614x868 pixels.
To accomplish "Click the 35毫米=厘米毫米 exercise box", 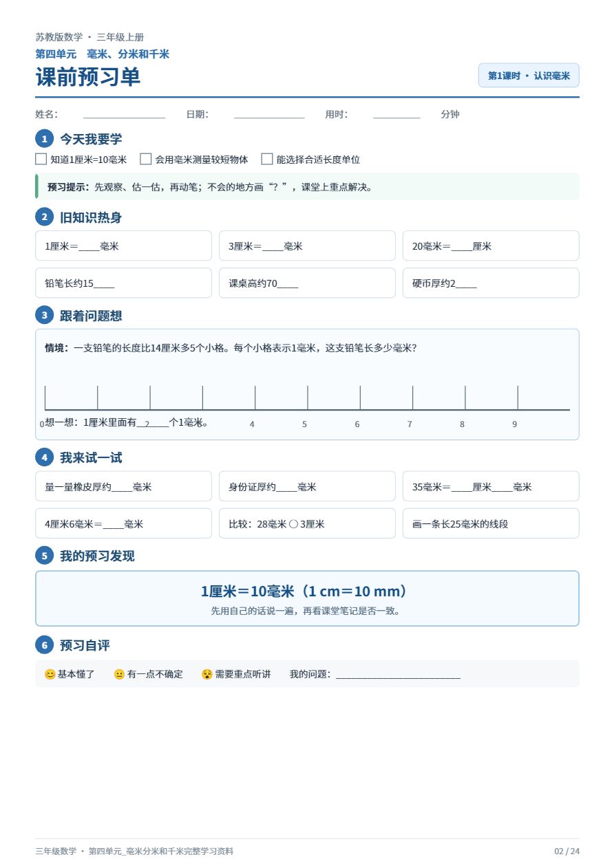I will coord(491,486).
